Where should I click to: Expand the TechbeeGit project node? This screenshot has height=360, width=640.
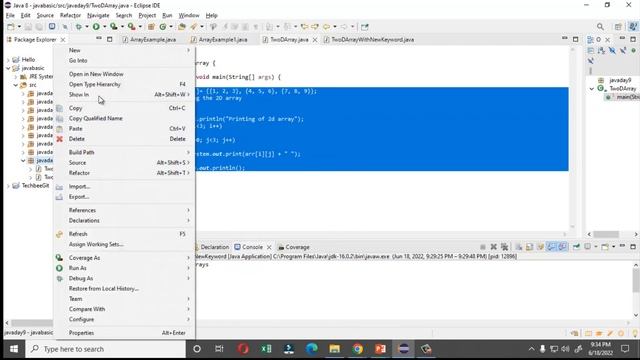tap(8, 186)
